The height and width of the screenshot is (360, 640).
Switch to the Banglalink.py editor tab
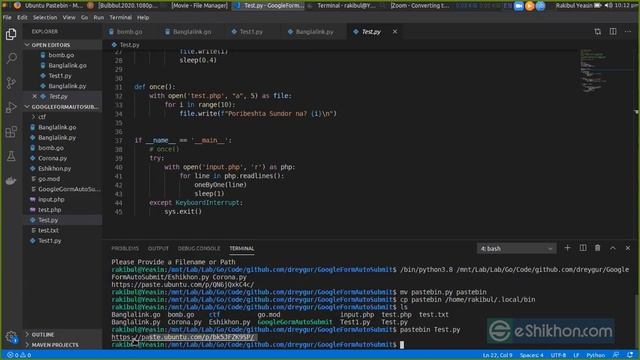coord(314,32)
